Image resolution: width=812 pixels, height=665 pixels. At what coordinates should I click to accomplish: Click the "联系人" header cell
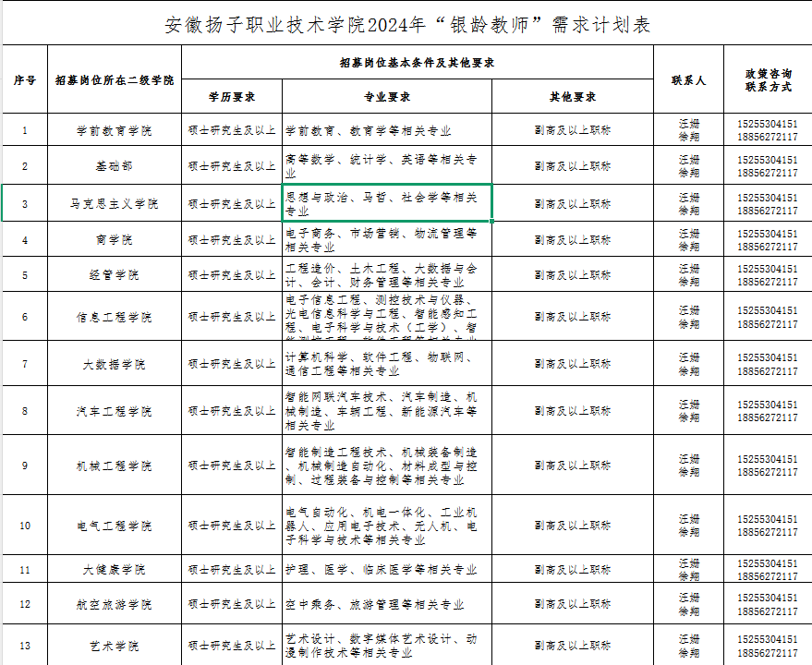689,79
